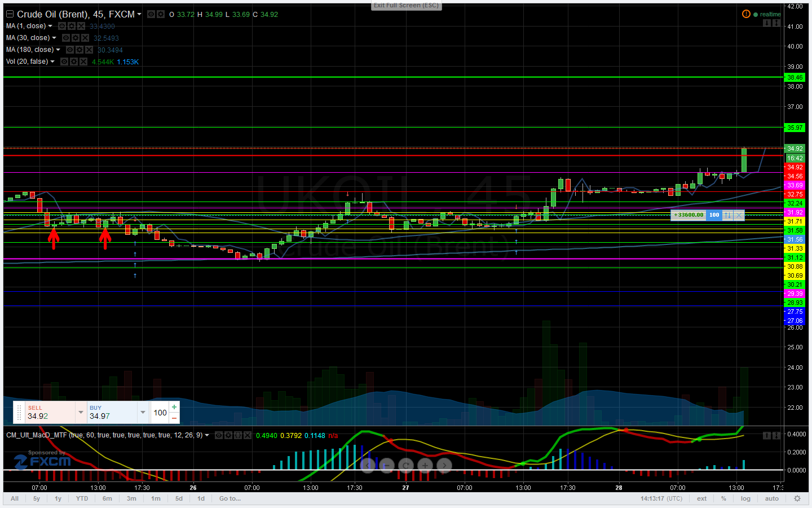Click the quantity field showing 100
The image size is (812, 508).
tap(160, 413)
